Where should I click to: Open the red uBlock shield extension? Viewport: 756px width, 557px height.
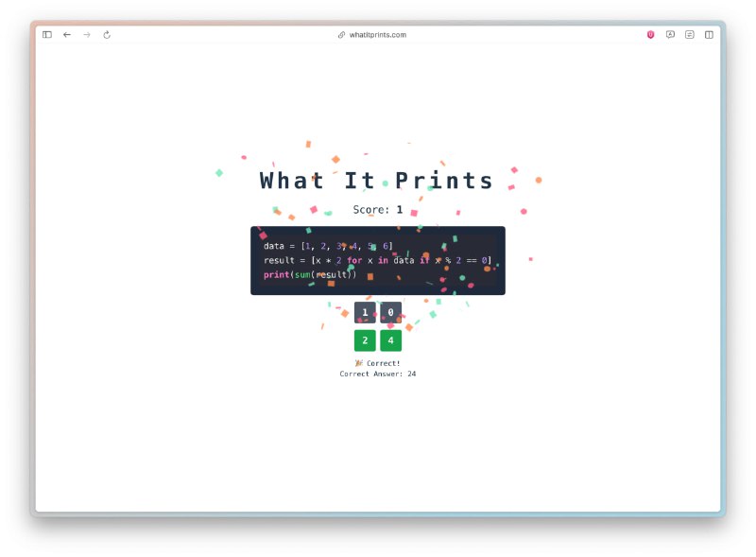pyautogui.click(x=650, y=35)
